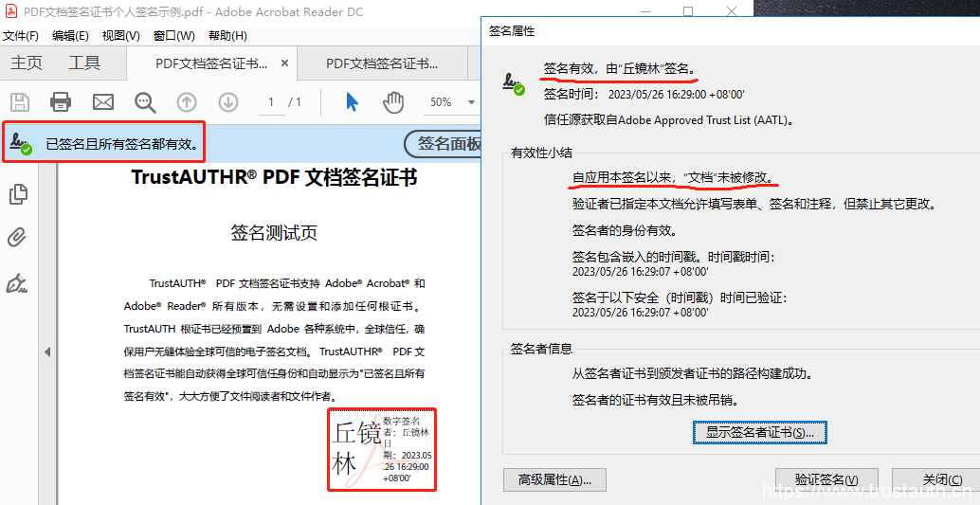This screenshot has width=980, height=505.
Task: Open the 帮助(H) menu
Action: (227, 36)
